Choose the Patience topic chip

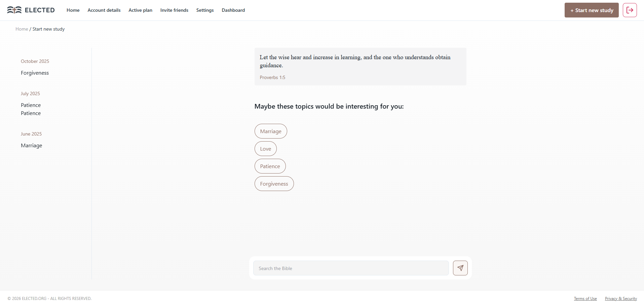(x=270, y=166)
